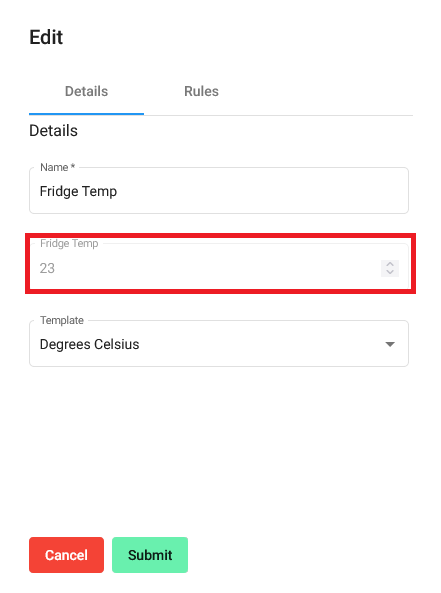Click the Cancel button
This screenshot has width=441, height=593.
(66, 555)
